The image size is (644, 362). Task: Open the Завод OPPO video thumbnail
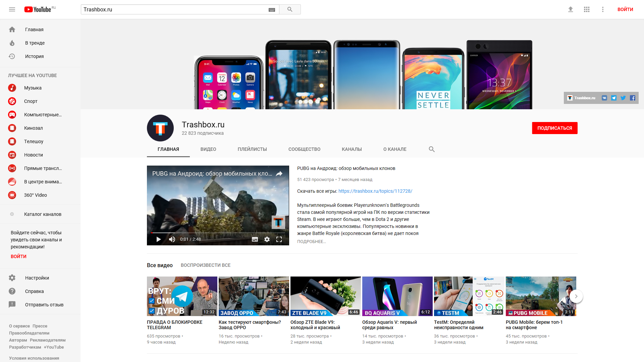pyautogui.click(x=254, y=296)
